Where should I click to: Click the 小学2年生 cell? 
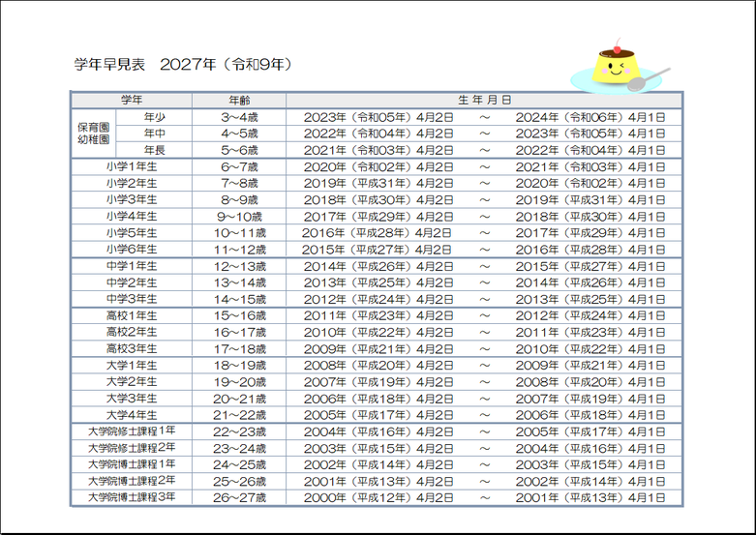pyautogui.click(x=132, y=183)
